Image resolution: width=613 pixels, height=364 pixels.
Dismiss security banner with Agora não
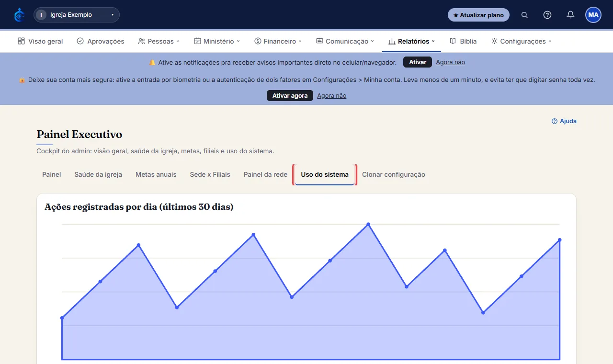[x=331, y=96]
